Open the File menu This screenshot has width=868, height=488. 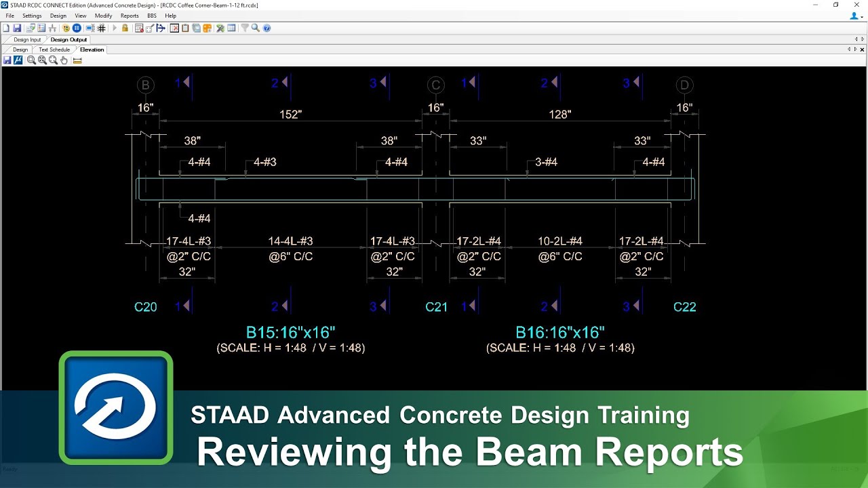click(9, 16)
